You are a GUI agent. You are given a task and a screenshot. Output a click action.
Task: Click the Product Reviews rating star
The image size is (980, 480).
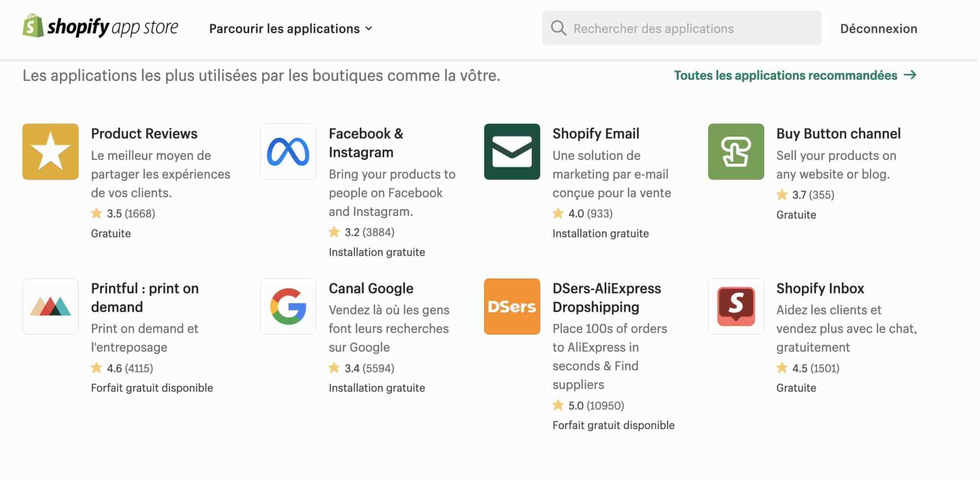[x=97, y=213]
